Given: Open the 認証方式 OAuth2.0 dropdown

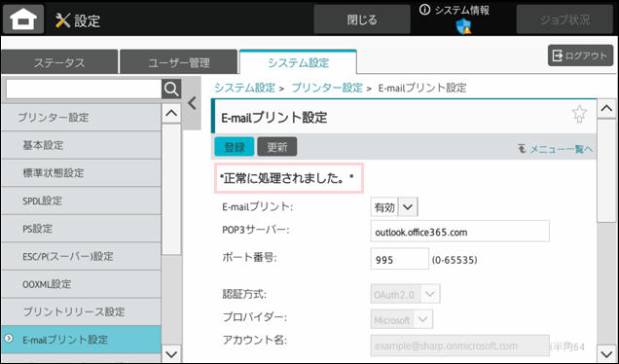Looking at the screenshot, I should pyautogui.click(x=406, y=295).
